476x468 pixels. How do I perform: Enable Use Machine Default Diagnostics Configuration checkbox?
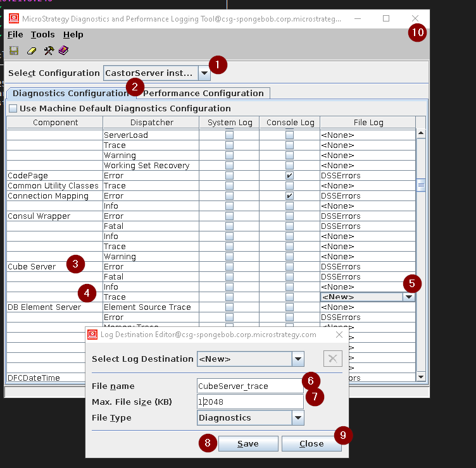tap(13, 108)
